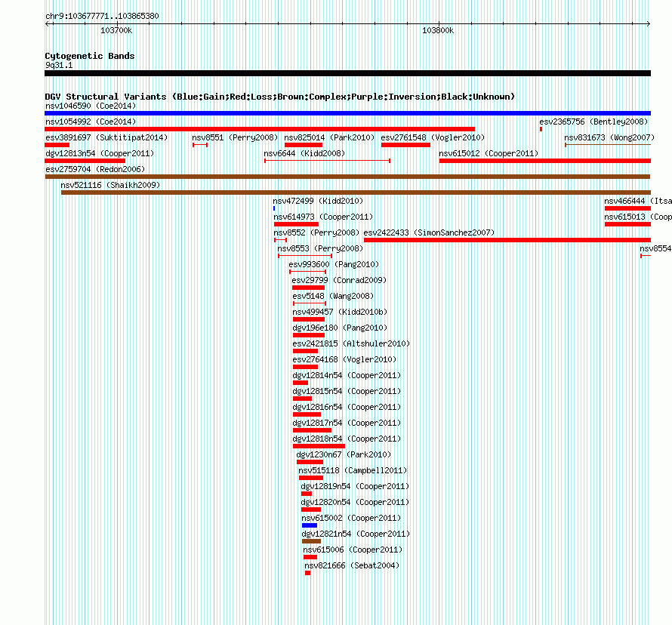Viewport: 672px width, 625px height.
Task: Click esv2761548 (Vogler2010) label
Action: 433,137
